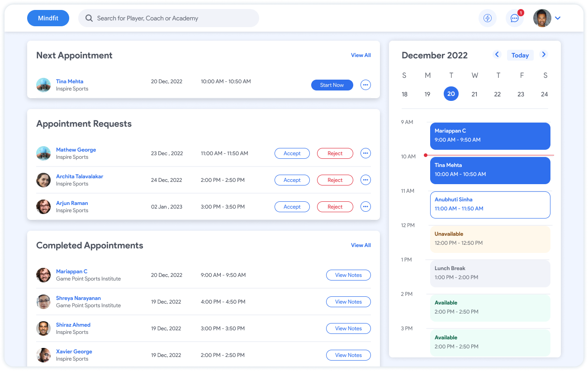Viewport: 588px width, 371px height.
Task: Click Shiraz Ahmed's avatar photo
Action: tap(43, 328)
